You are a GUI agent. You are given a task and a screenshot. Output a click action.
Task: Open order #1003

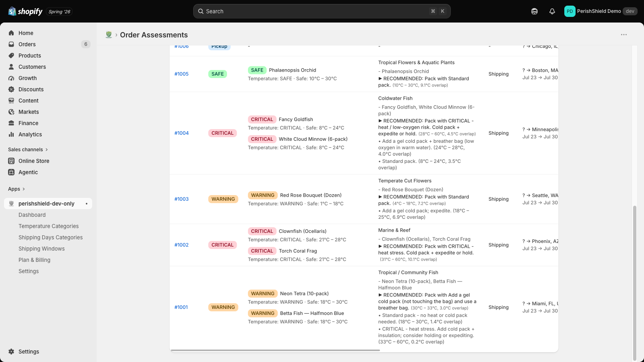point(182,199)
